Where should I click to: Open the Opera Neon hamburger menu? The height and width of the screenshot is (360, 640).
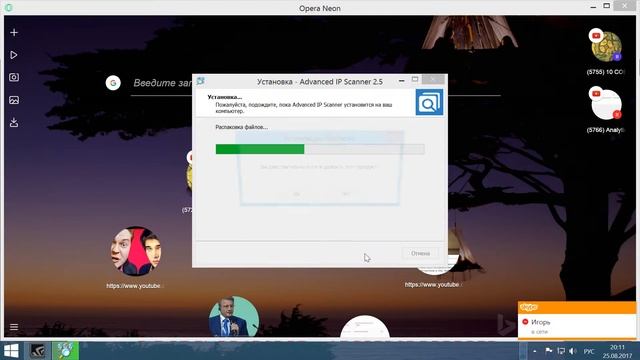click(14, 327)
